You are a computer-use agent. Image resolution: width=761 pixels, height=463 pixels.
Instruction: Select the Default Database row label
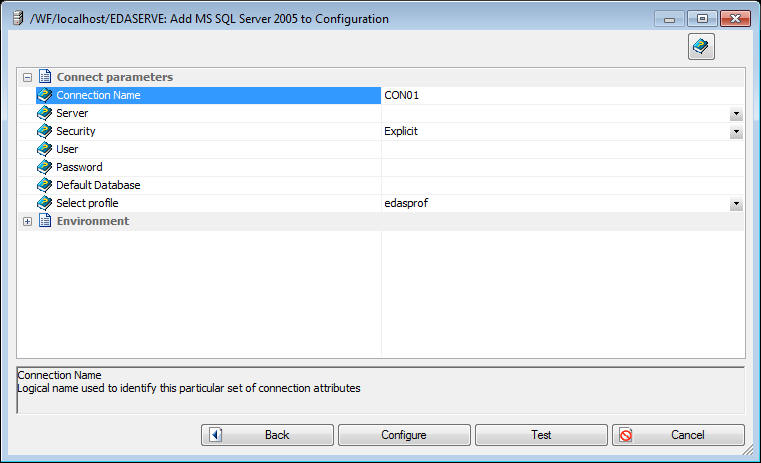98,185
